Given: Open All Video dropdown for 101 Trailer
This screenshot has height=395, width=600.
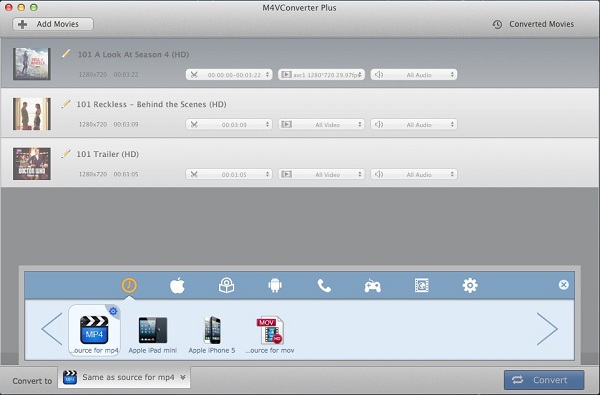Looking at the screenshot, I should pos(321,174).
